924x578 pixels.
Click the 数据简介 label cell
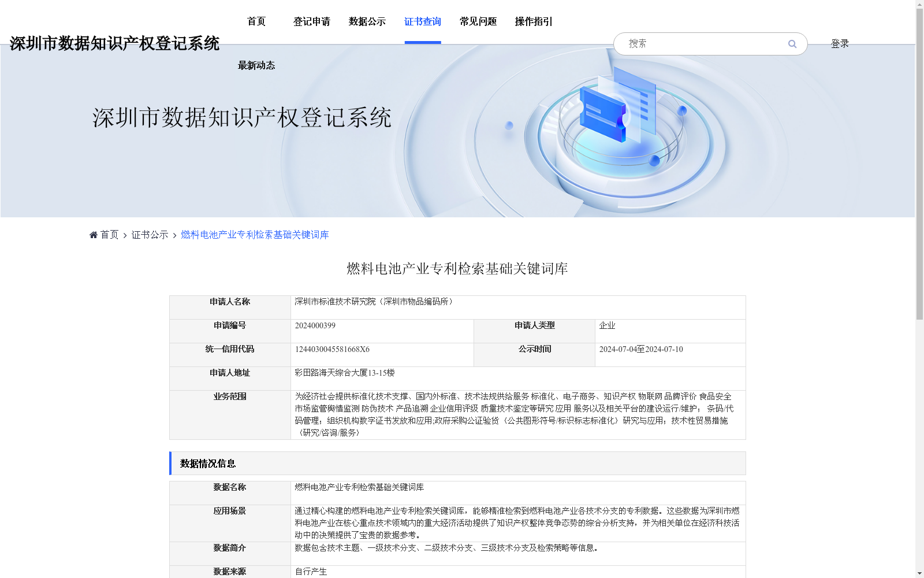click(230, 554)
